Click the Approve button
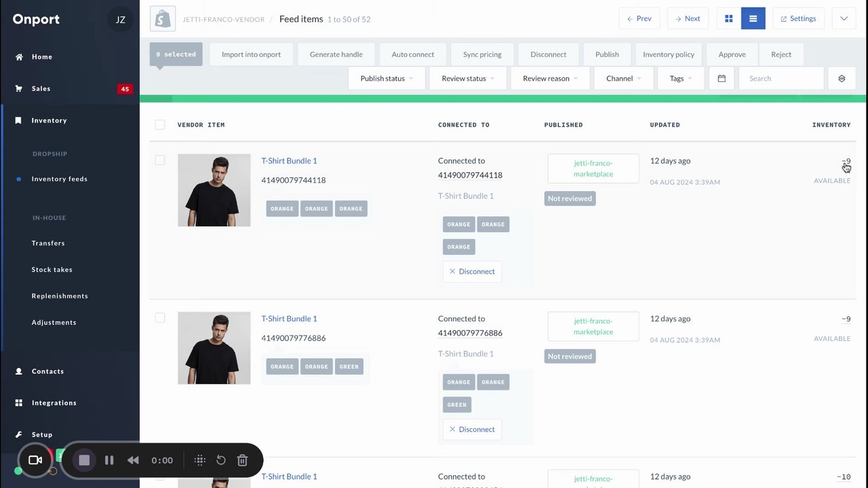Image resolution: width=868 pixels, height=488 pixels. 732,54
